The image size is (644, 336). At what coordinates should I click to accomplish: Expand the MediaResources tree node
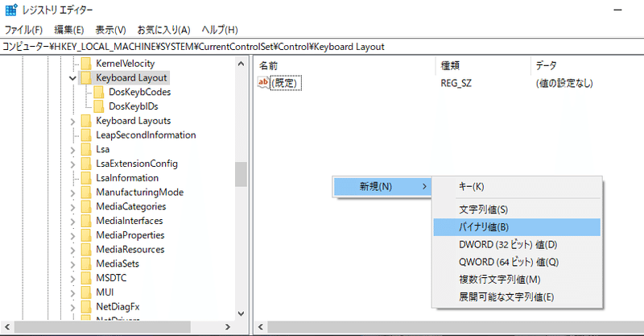72,250
